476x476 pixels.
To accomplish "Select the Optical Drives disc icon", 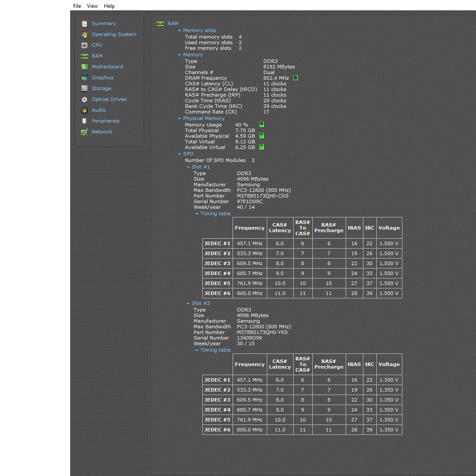I will coord(84,99).
